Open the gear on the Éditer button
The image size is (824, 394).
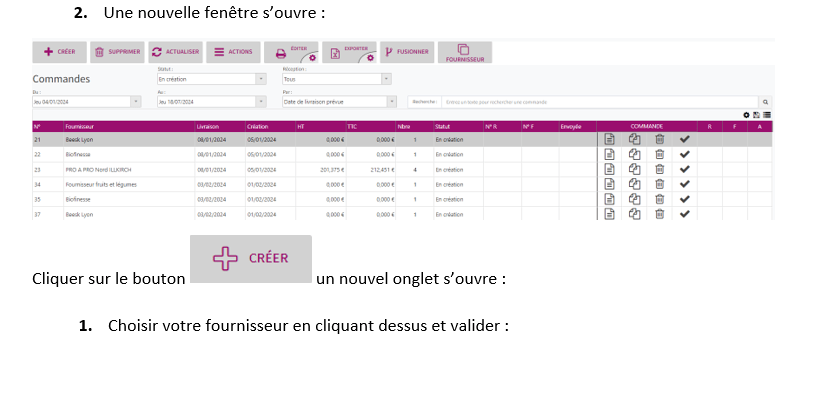(312, 57)
